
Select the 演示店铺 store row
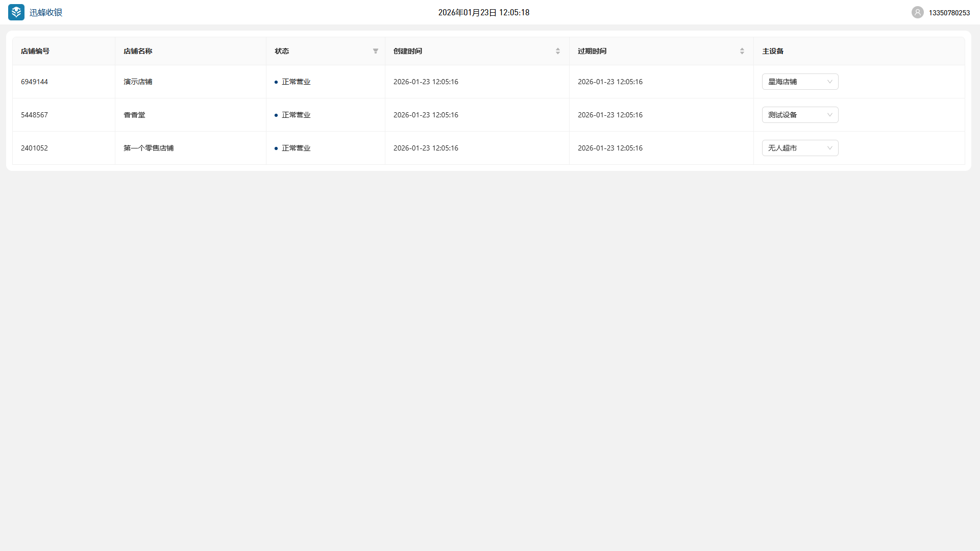click(x=138, y=82)
